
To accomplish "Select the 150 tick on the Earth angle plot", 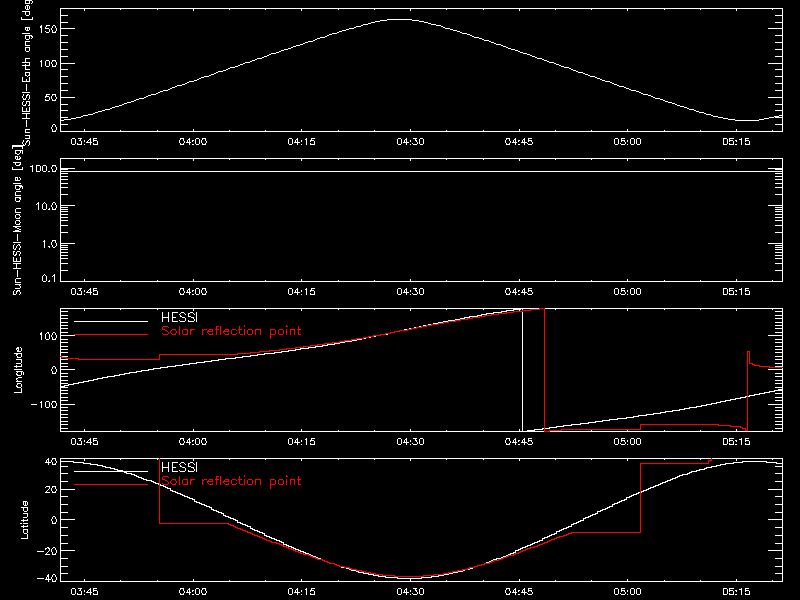I will [x=48, y=29].
